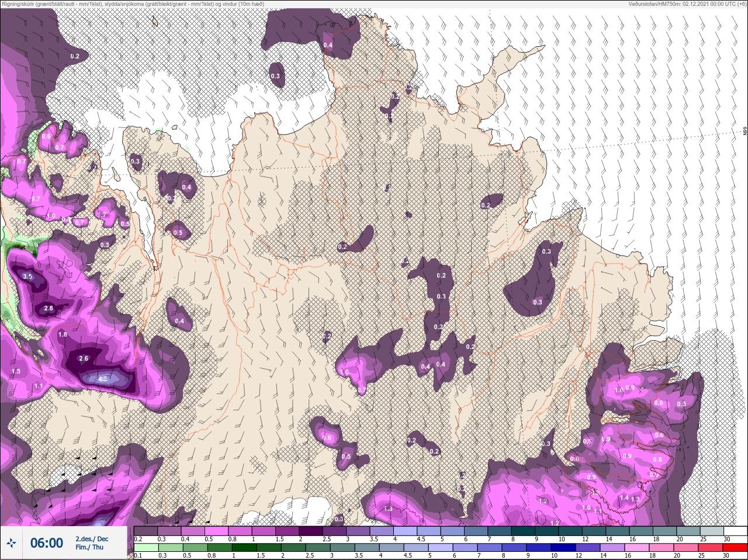Click the '2.des./ Dec' date text

(92, 539)
